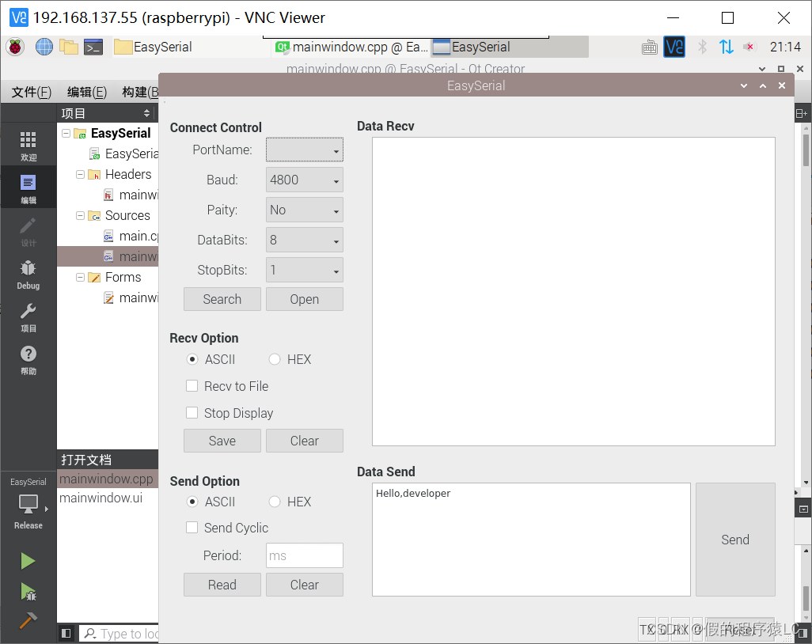Select mainwindow.ui in open documents
The image size is (812, 644).
click(108, 498)
